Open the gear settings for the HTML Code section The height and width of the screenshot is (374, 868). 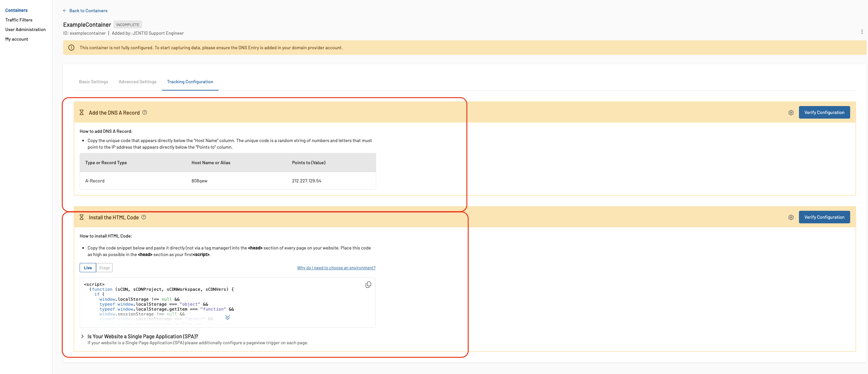pos(791,218)
